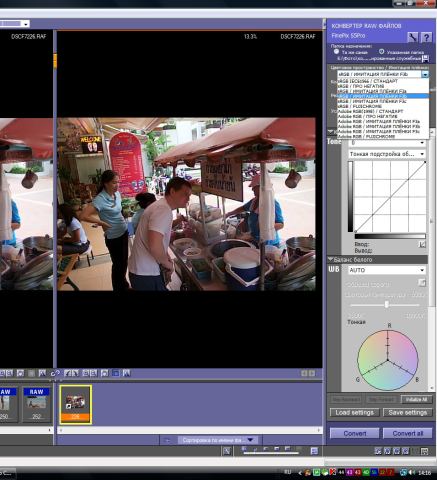Click the gray point picker icon under WB
The height and width of the screenshot is (480, 437).
click(x=422, y=283)
